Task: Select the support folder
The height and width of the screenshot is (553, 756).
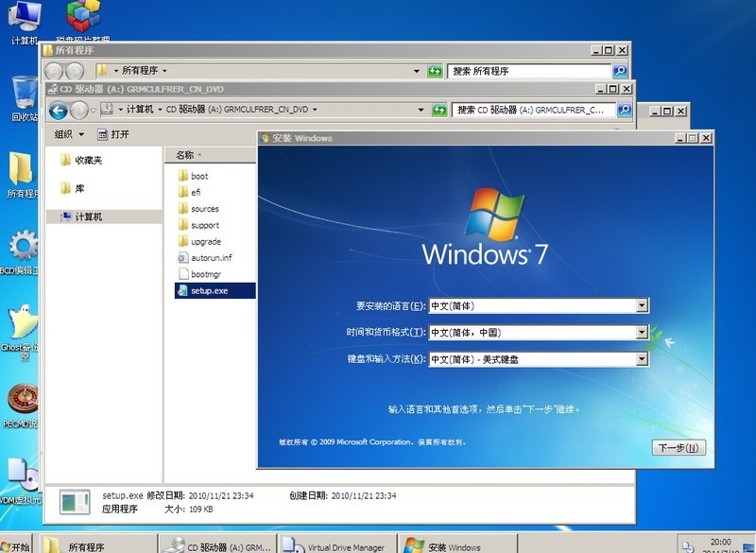Action: pos(198,225)
